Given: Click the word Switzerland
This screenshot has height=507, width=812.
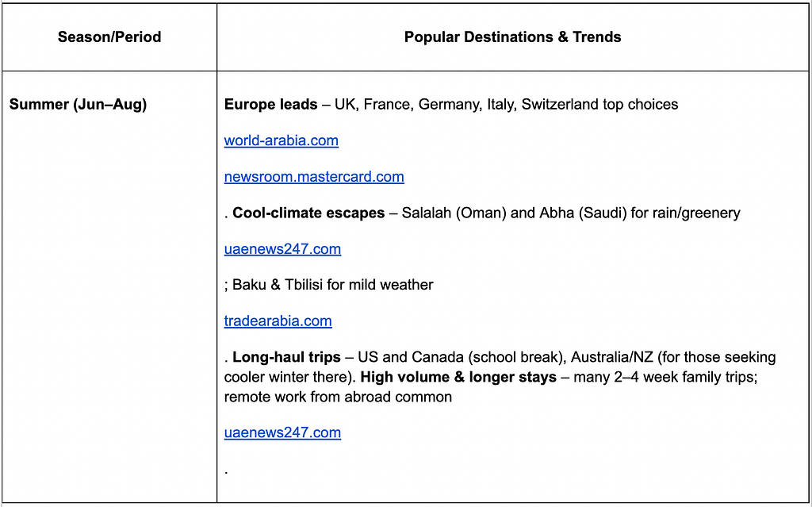Looking at the screenshot, I should (560, 104).
